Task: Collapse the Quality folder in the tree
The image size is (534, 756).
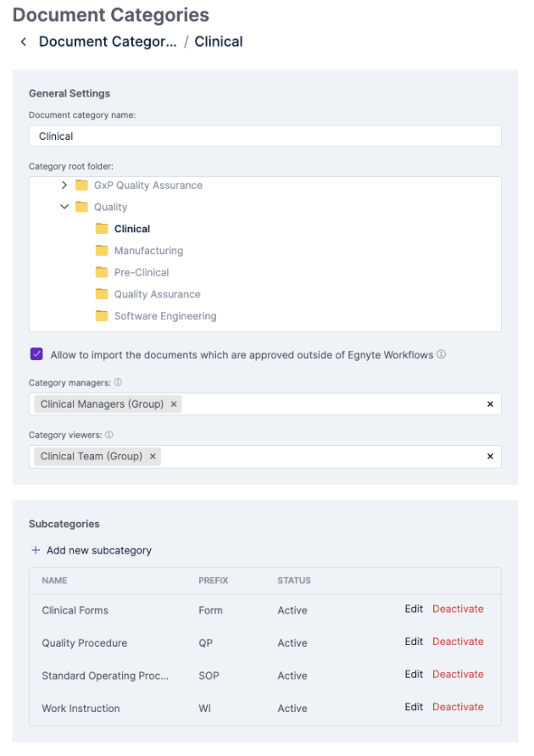Action: (x=64, y=207)
